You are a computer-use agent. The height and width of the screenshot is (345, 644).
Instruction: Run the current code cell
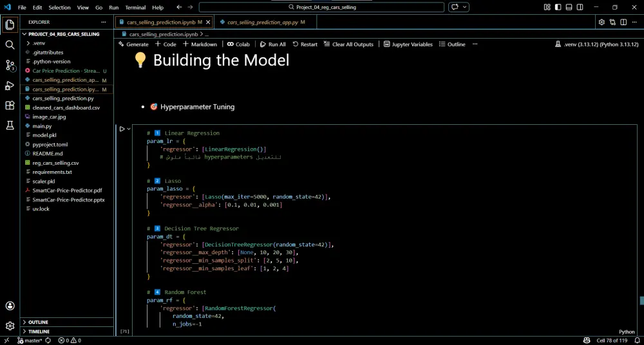[x=122, y=129]
